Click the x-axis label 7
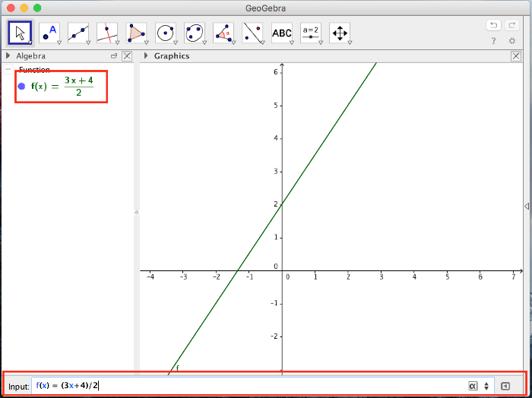Image resolution: width=532 pixels, height=398 pixels. click(x=513, y=277)
